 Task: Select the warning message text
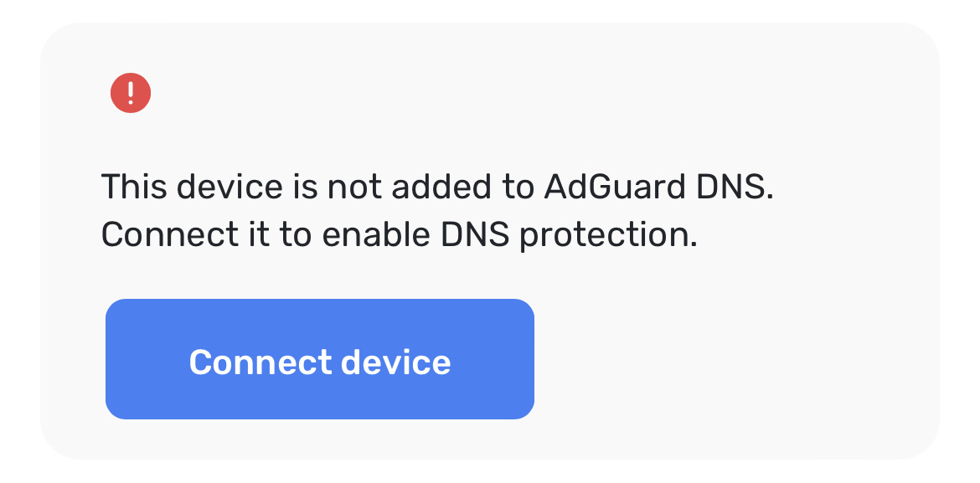coord(436,209)
